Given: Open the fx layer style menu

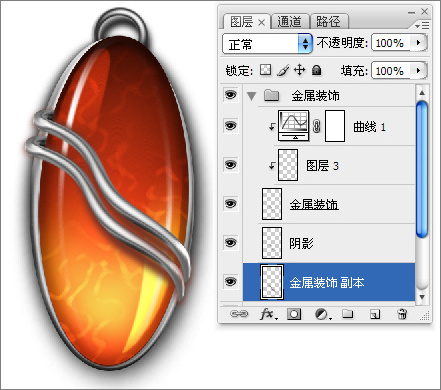Looking at the screenshot, I should [x=268, y=314].
